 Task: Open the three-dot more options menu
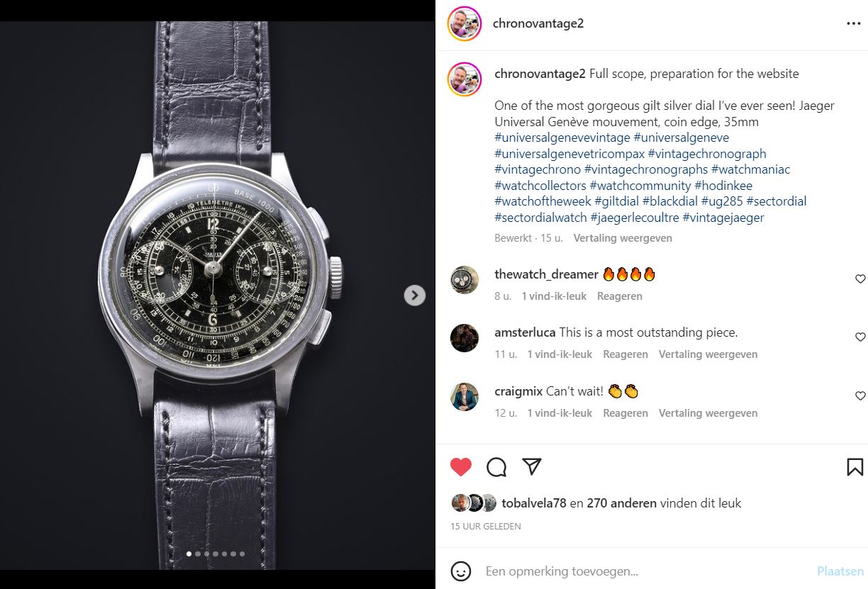[x=853, y=23]
